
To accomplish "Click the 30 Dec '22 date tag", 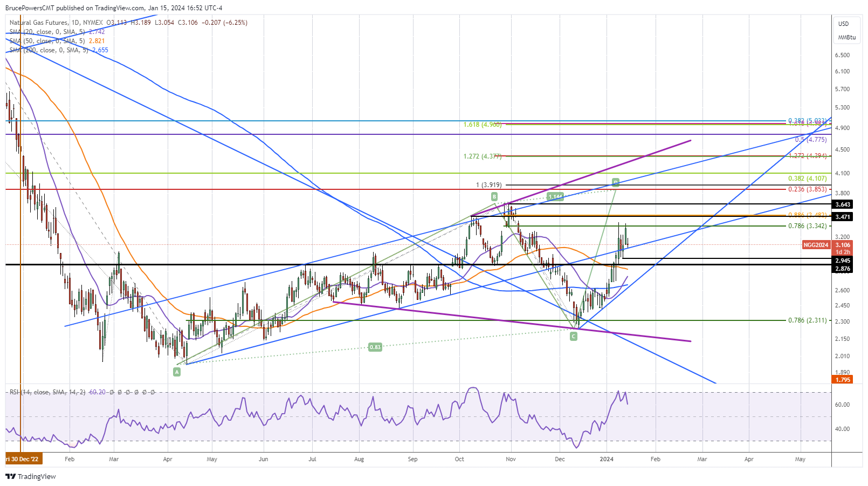I will [x=24, y=459].
